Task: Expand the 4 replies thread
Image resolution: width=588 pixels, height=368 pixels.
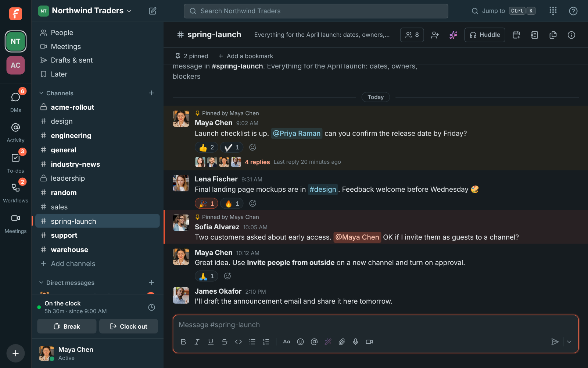Action: pos(257,162)
